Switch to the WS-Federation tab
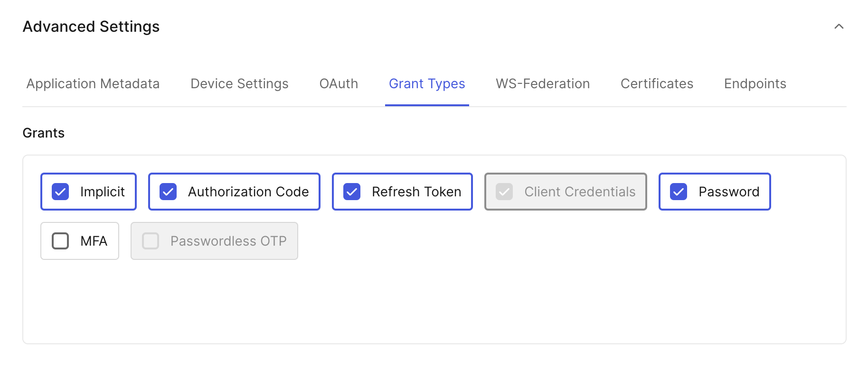 click(542, 83)
